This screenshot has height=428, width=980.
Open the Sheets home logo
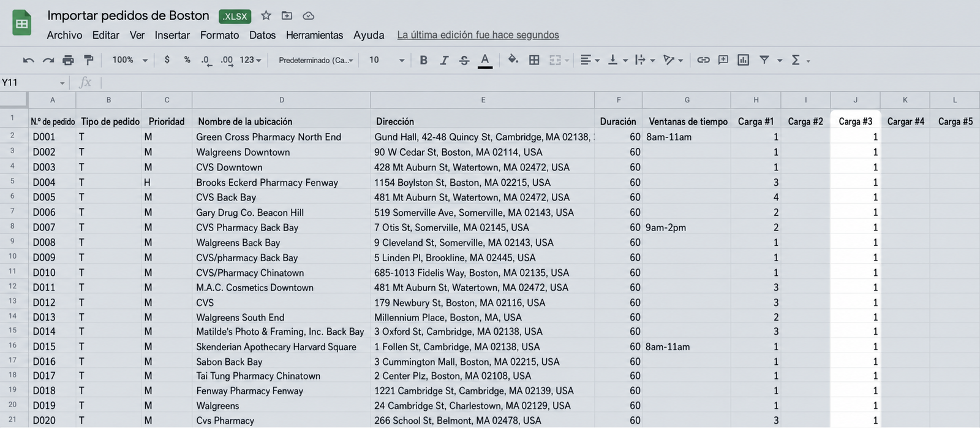(x=22, y=23)
